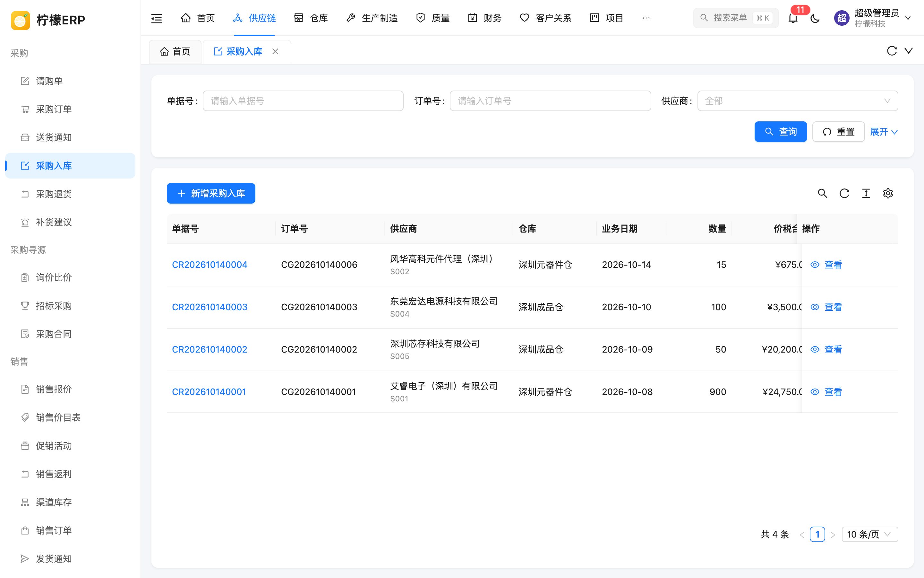Image resolution: width=924 pixels, height=578 pixels.
Task: Expand more filters with 展开
Action: (884, 132)
